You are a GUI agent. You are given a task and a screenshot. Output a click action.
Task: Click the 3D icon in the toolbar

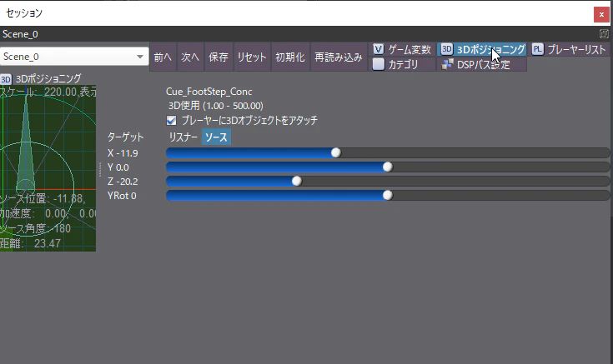tap(446, 49)
